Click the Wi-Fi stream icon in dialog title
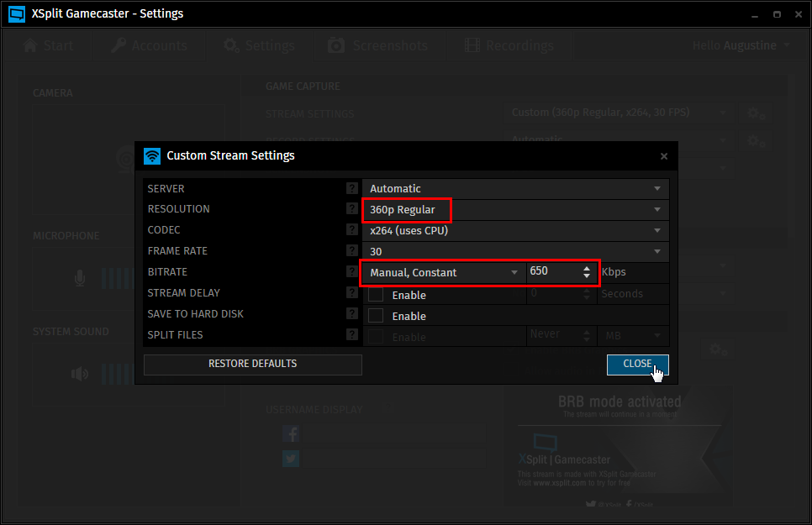The width and height of the screenshot is (812, 525). (152, 156)
